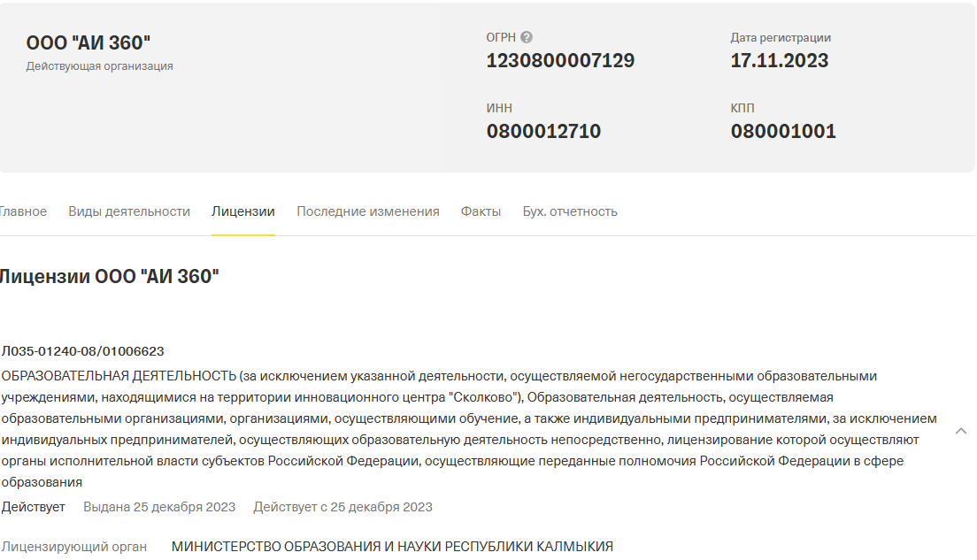
Task: Open the Министерство образования Калмыкии link
Action: [393, 547]
